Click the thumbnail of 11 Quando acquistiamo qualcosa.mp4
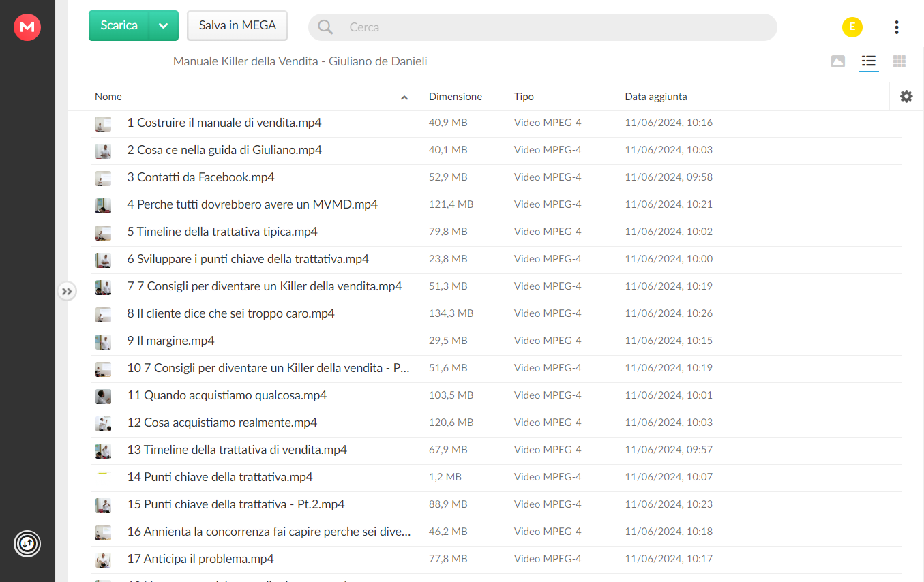This screenshot has height=582, width=924. [103, 396]
